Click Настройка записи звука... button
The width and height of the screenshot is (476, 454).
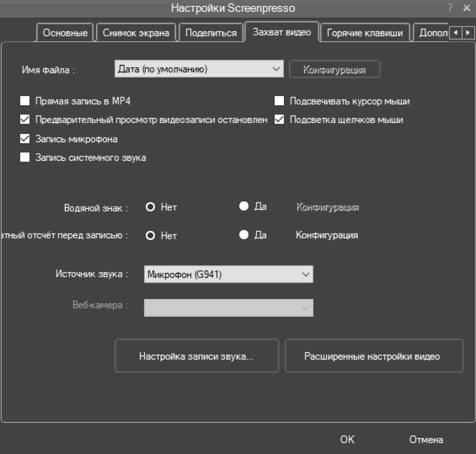click(196, 356)
